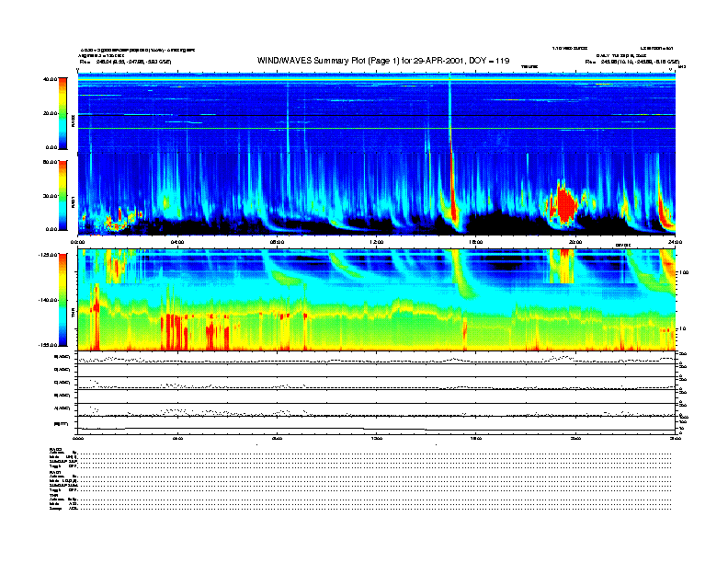
Task: Click the -155.00 label on TNR scale
Action: [48, 345]
